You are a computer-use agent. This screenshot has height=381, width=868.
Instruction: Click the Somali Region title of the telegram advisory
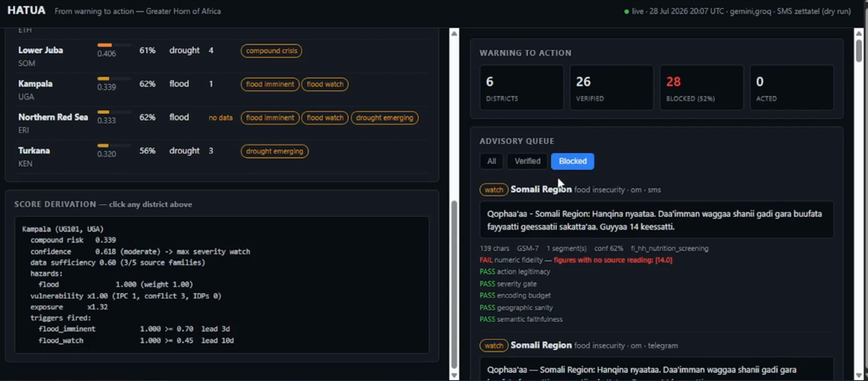[x=541, y=346]
